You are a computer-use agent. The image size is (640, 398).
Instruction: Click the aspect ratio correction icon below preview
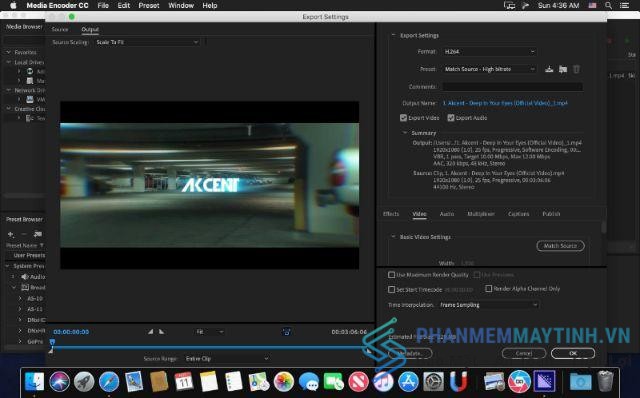287,332
